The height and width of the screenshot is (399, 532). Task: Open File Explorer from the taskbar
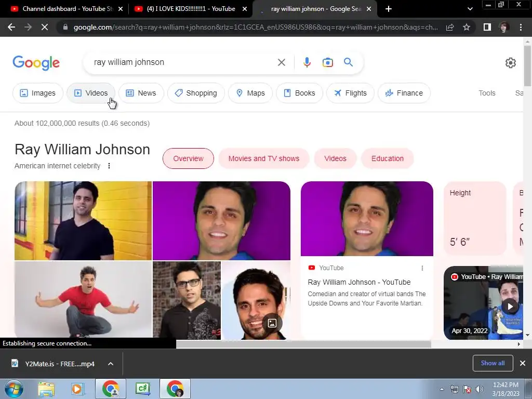[46, 389]
